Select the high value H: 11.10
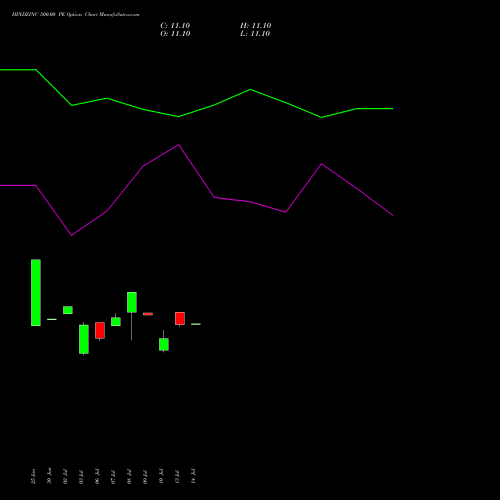The width and height of the screenshot is (500, 500). [x=255, y=26]
